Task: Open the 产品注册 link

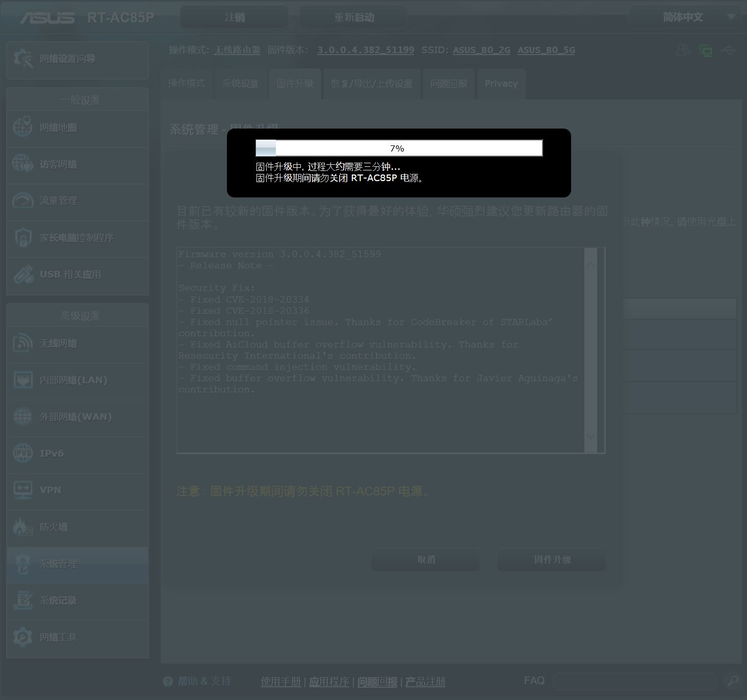Action: tap(425, 682)
